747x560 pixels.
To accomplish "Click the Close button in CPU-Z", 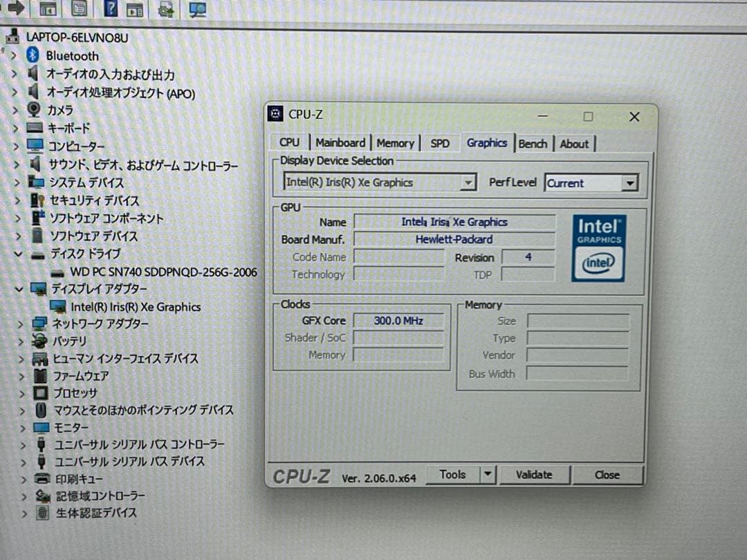I will click(607, 475).
